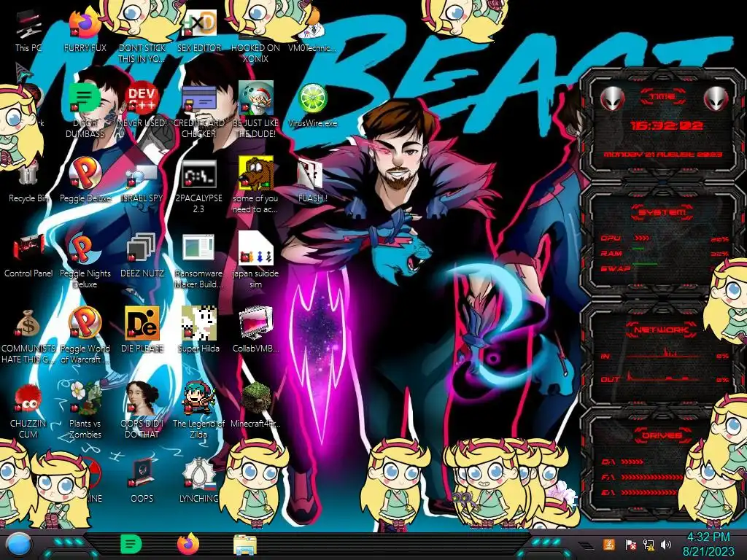Launch the Peggle Deluxe shortcut
This screenshot has height=560, width=747.
coord(85,180)
